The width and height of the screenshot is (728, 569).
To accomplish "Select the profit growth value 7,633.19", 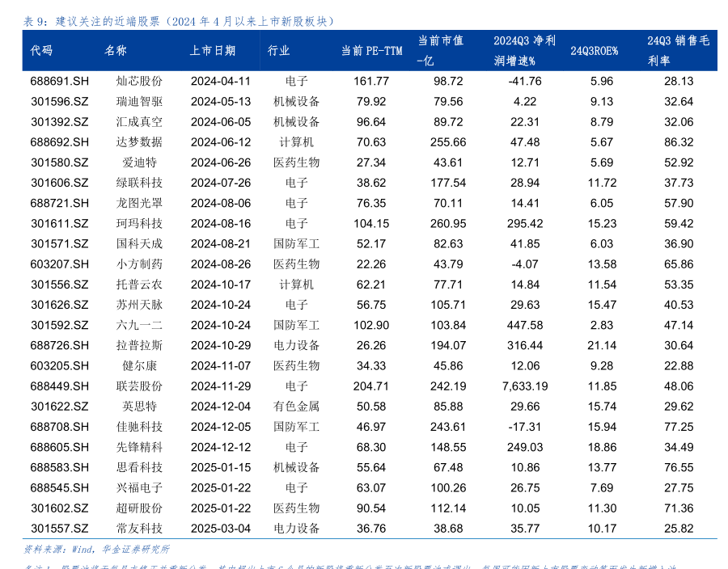I will tap(525, 386).
